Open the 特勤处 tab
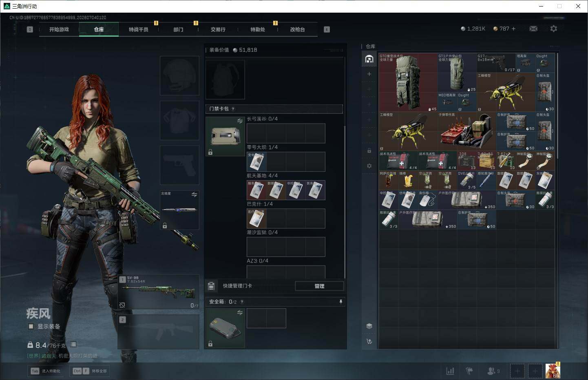Image resolution: width=588 pixels, height=380 pixels. pyautogui.click(x=258, y=29)
